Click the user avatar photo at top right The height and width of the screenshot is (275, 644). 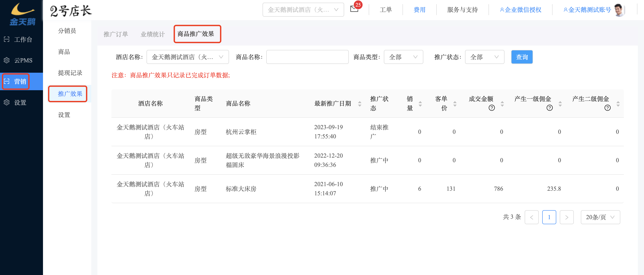(619, 10)
